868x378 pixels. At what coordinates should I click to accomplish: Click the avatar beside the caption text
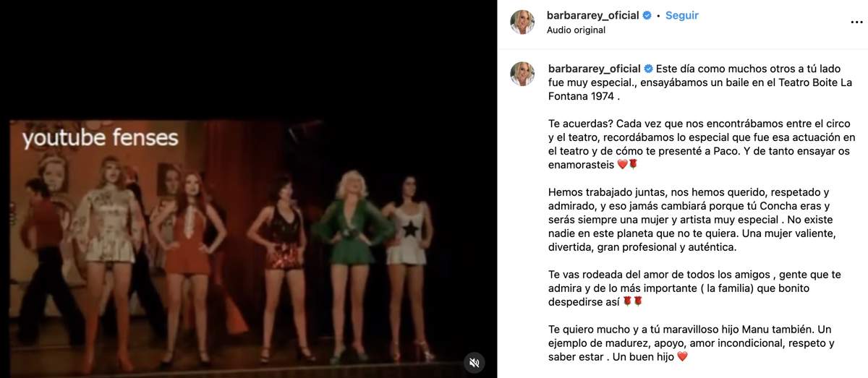click(x=522, y=74)
